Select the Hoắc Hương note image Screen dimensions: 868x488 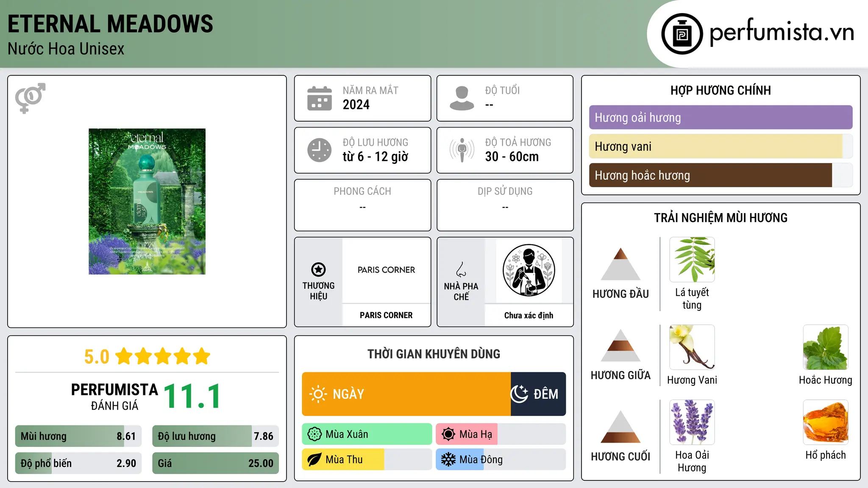point(826,347)
